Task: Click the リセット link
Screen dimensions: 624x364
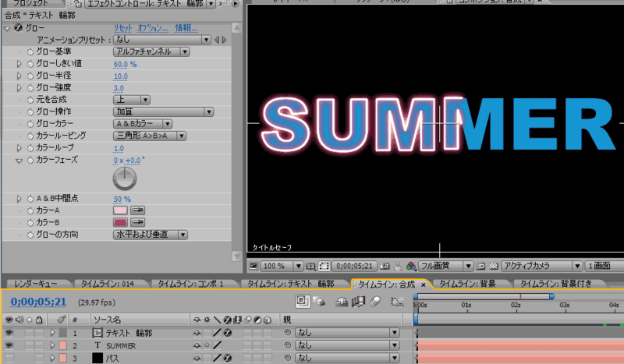Action: coord(122,28)
